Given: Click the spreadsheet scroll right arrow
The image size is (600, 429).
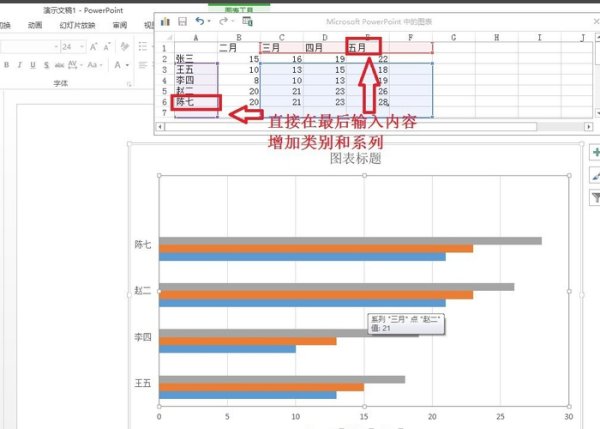Looking at the screenshot, I should [589, 126].
